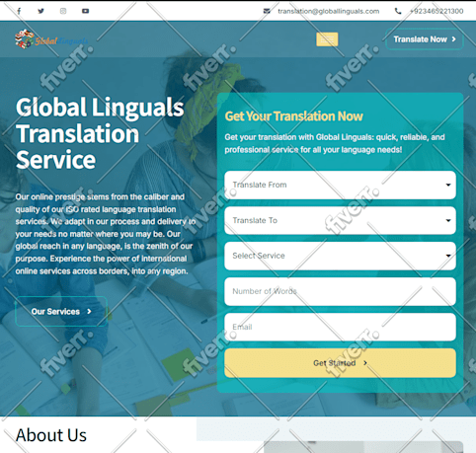
Task: Click the About Us heading
Action: coord(51,435)
